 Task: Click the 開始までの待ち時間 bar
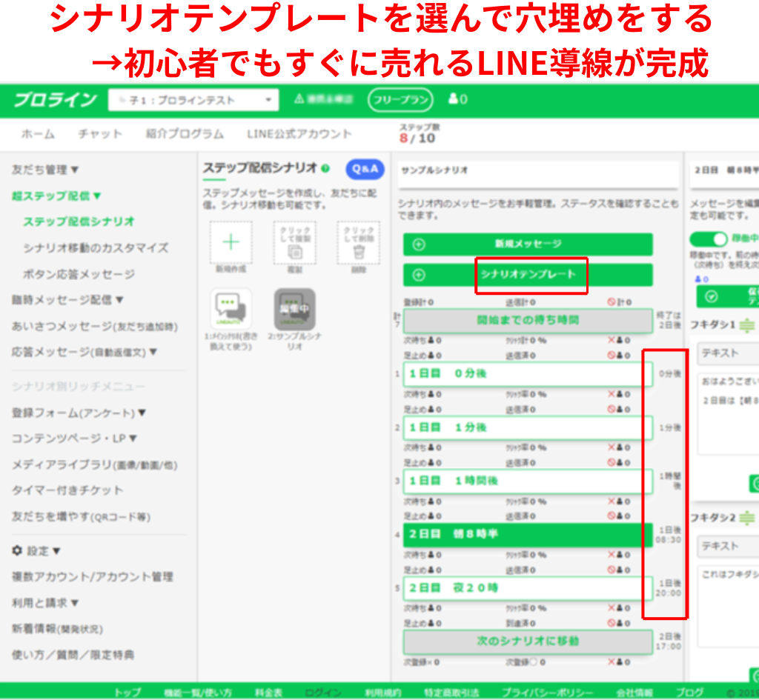pos(528,320)
